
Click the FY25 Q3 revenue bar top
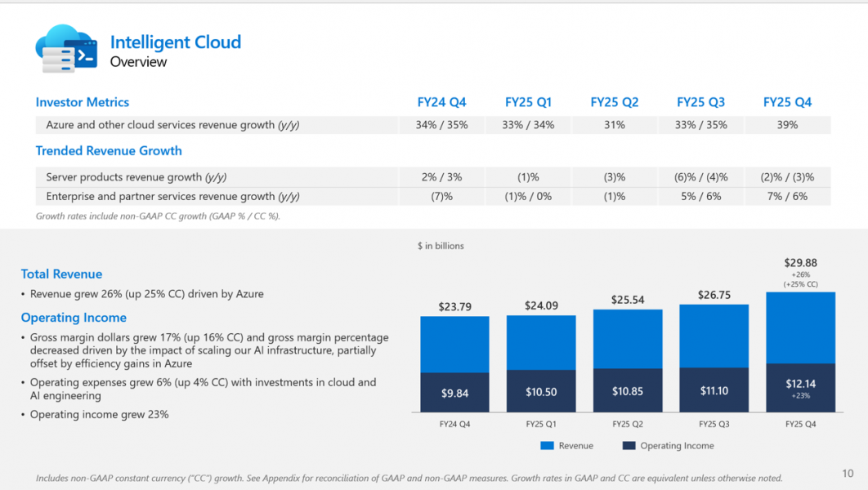(714, 310)
